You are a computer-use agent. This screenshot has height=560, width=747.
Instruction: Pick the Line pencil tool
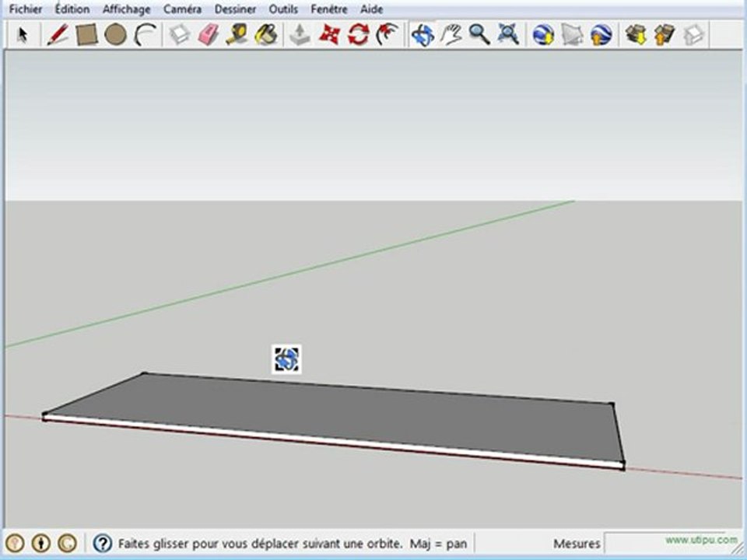pos(57,35)
